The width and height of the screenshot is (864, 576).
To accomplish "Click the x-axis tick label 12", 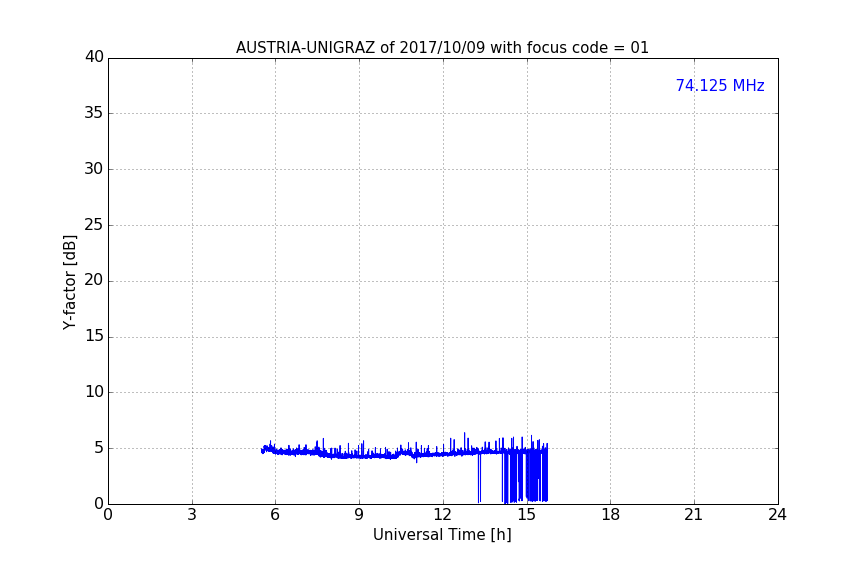I will (x=442, y=515).
